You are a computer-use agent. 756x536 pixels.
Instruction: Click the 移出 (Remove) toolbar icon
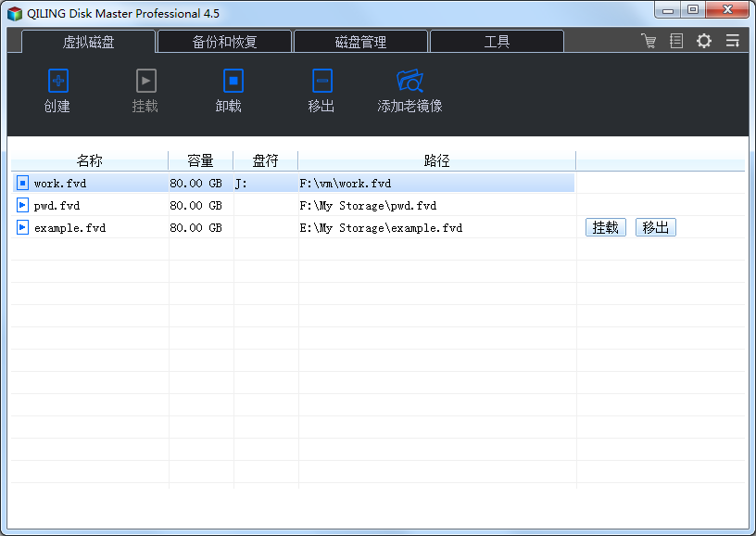tap(321, 81)
